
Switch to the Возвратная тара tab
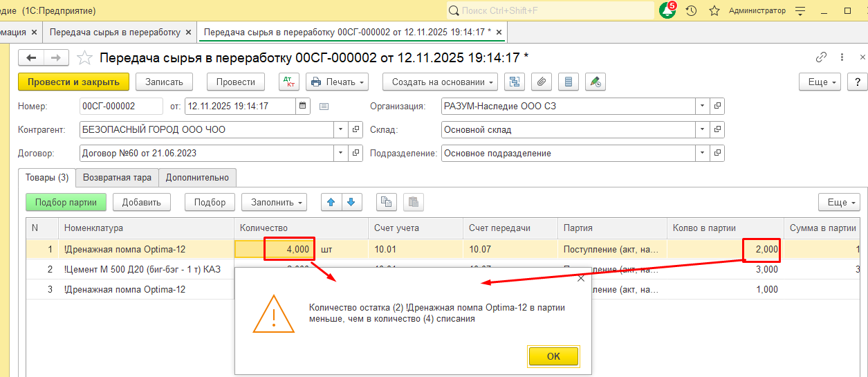coord(117,177)
